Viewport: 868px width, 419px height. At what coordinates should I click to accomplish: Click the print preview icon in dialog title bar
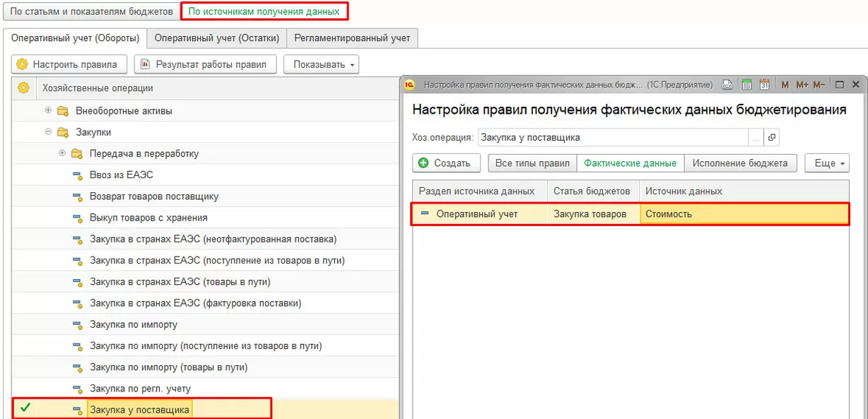click(x=727, y=85)
